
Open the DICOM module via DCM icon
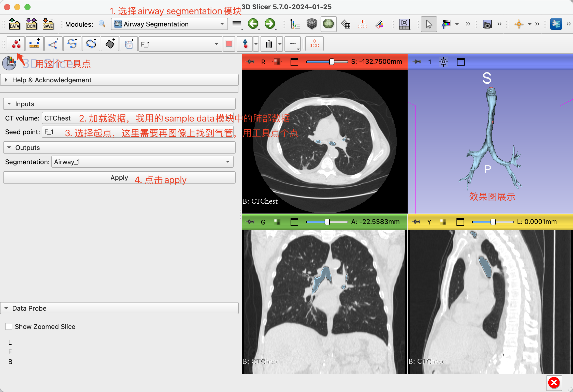point(31,24)
